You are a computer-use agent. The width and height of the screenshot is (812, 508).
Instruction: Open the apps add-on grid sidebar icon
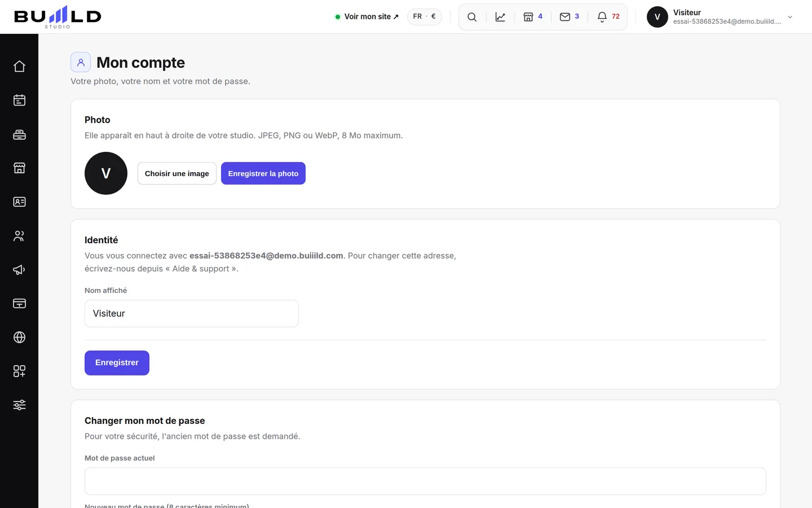[19, 371]
